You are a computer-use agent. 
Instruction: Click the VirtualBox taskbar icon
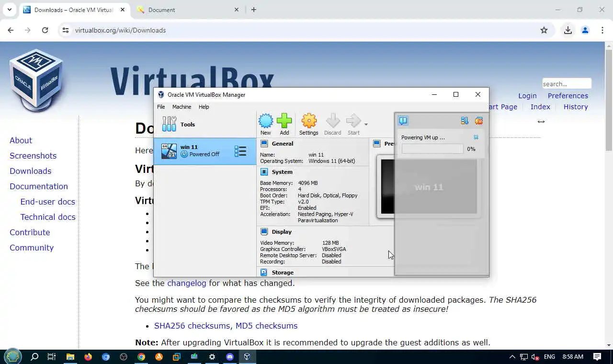(x=247, y=357)
